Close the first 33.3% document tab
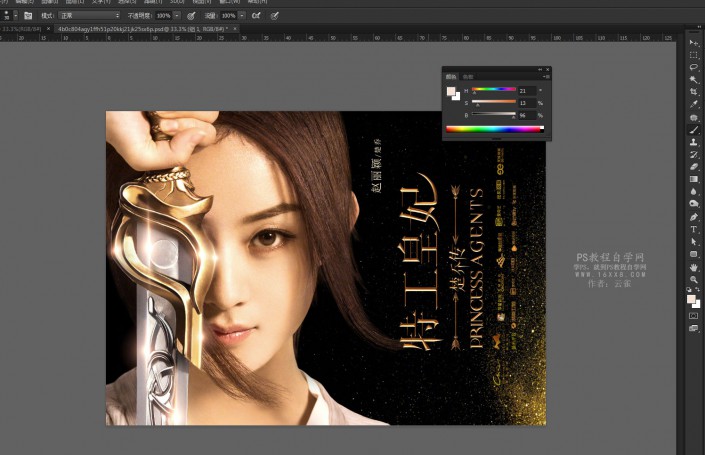Image resolution: width=705 pixels, height=455 pixels. tap(49, 29)
